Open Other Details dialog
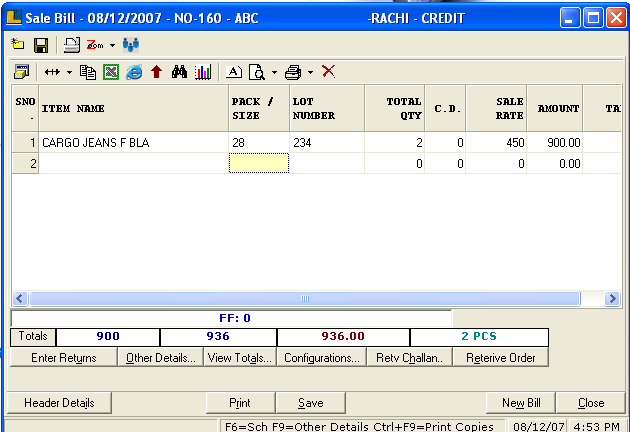 [x=161, y=358]
